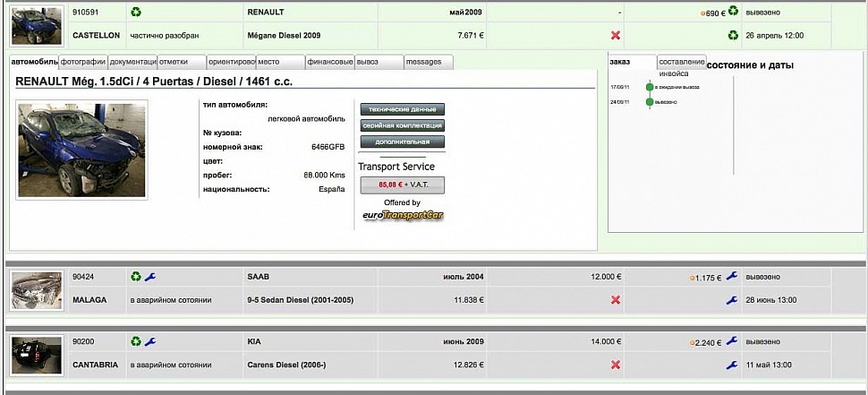868x395 pixels.
Task: Click the price 7.671 €
Action: tap(471, 36)
